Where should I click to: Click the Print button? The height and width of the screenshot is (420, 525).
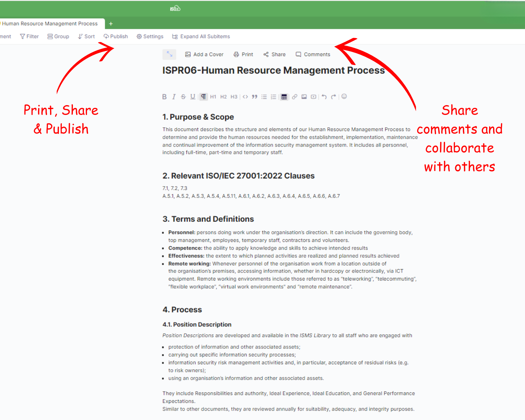244,54
